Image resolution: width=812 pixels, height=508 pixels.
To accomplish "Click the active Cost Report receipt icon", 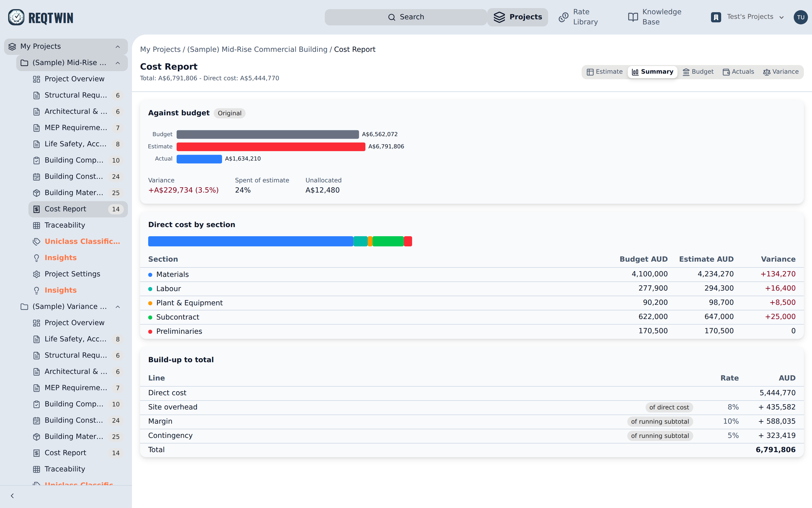I will click(37, 209).
